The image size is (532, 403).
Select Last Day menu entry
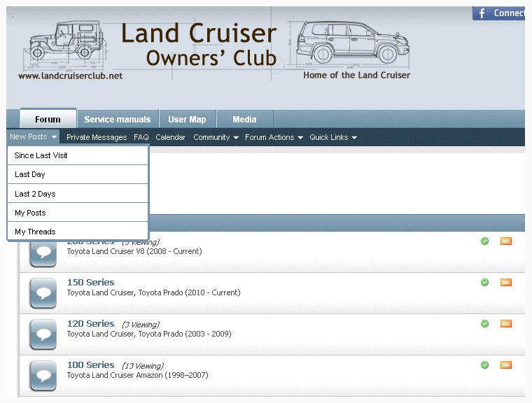(78, 174)
